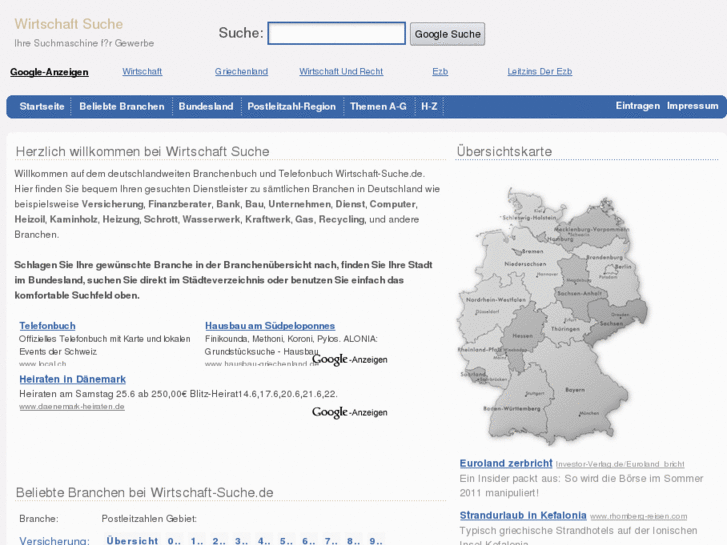The width and height of the screenshot is (727, 545).
Task: Open the Themen A-G menu item
Action: click(378, 106)
